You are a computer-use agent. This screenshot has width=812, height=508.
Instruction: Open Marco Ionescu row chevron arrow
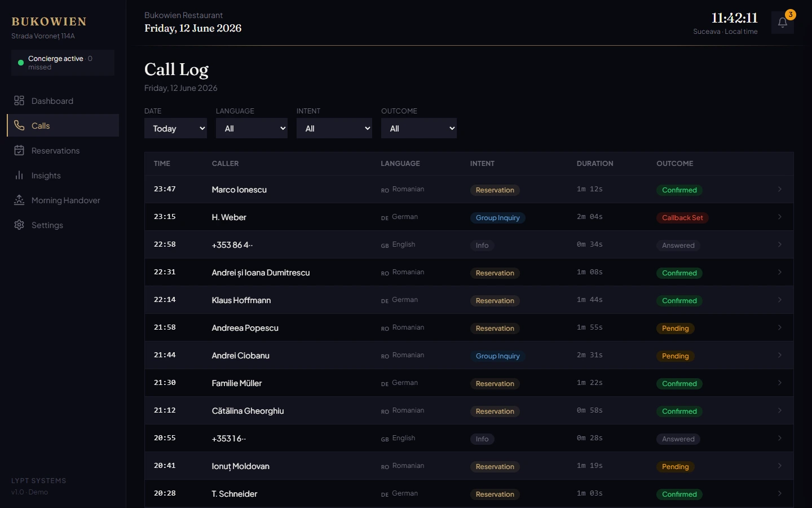(x=780, y=189)
